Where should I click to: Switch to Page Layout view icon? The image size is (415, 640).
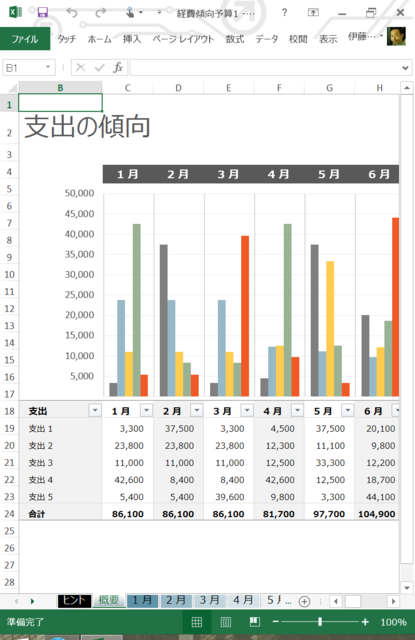[226, 622]
